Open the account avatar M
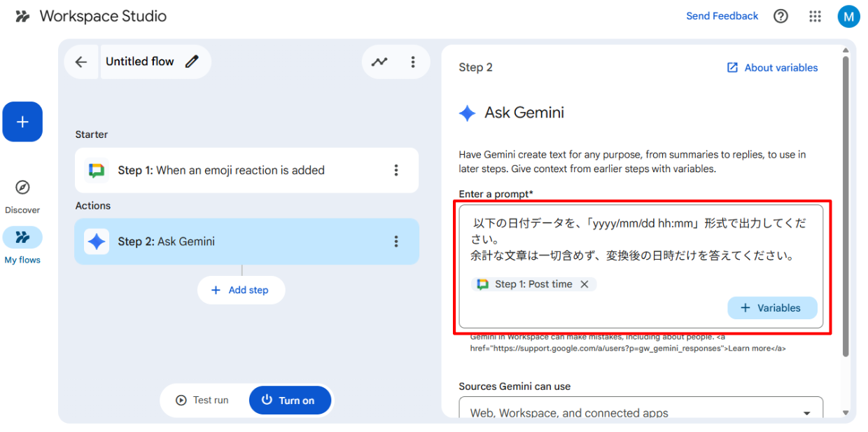The image size is (868, 432). click(848, 16)
